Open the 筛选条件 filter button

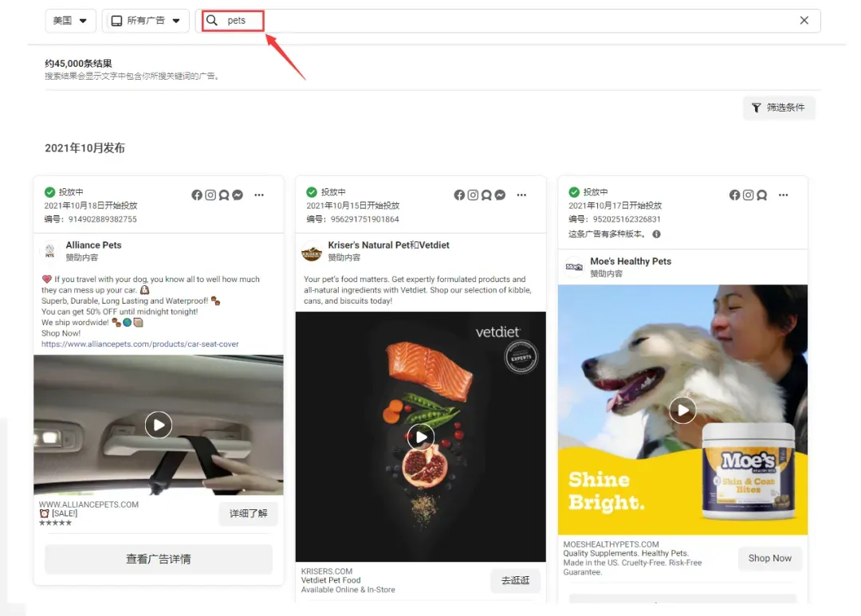click(x=779, y=108)
